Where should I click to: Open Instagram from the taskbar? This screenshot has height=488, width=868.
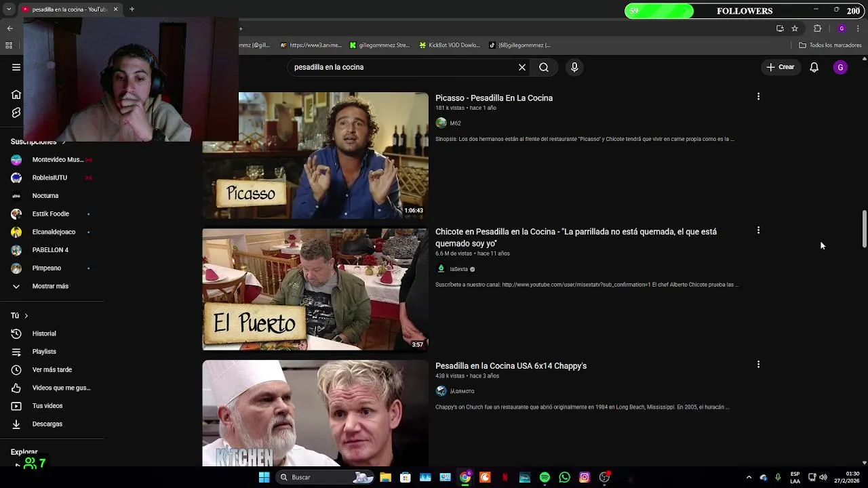[x=585, y=477]
